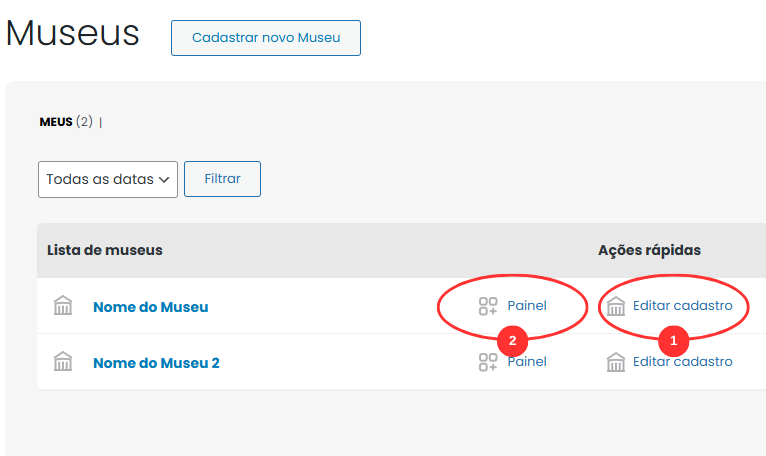Click the red badge numbered 1
The width and height of the screenshot is (766, 456).
673,340
